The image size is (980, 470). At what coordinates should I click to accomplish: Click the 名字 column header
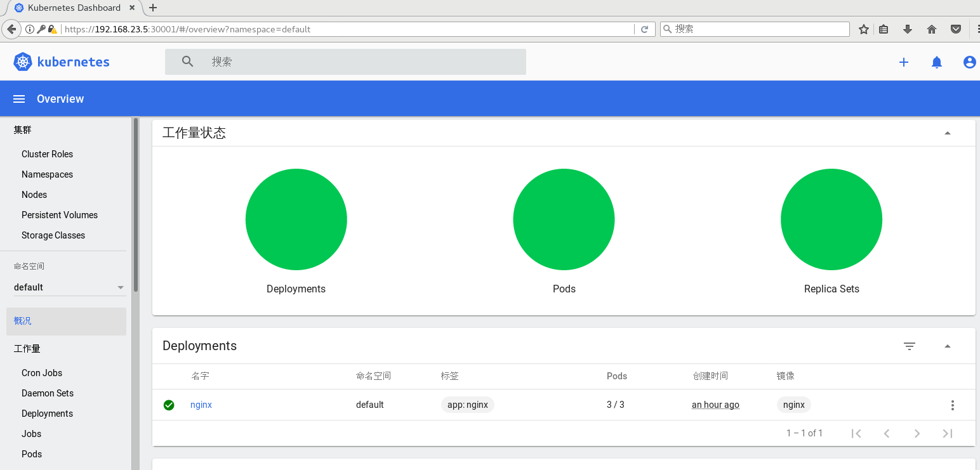click(x=200, y=376)
